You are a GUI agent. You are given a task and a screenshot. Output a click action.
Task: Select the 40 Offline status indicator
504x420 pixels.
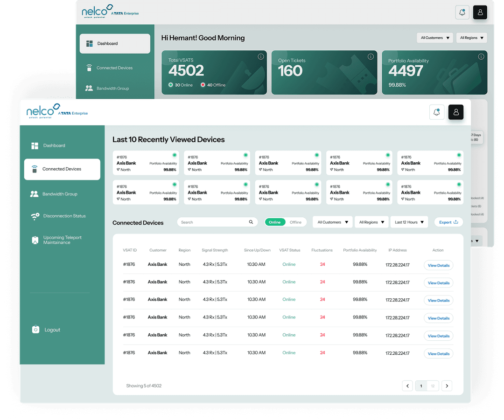(213, 85)
